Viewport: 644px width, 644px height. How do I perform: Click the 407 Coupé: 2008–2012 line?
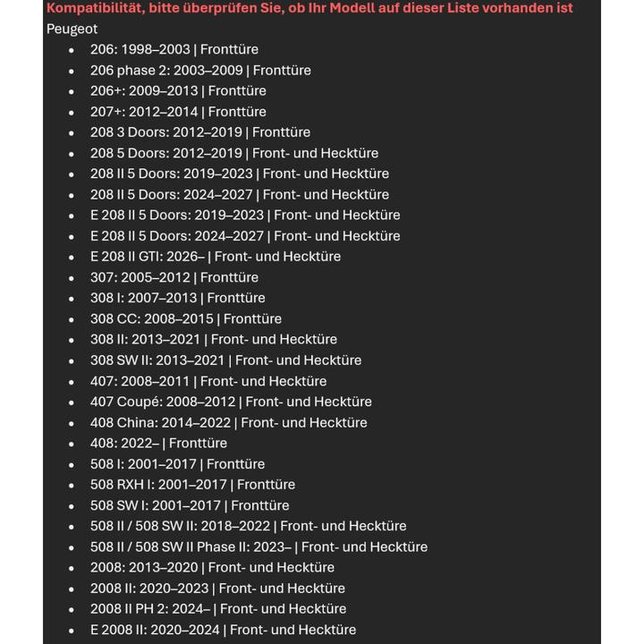click(231, 402)
